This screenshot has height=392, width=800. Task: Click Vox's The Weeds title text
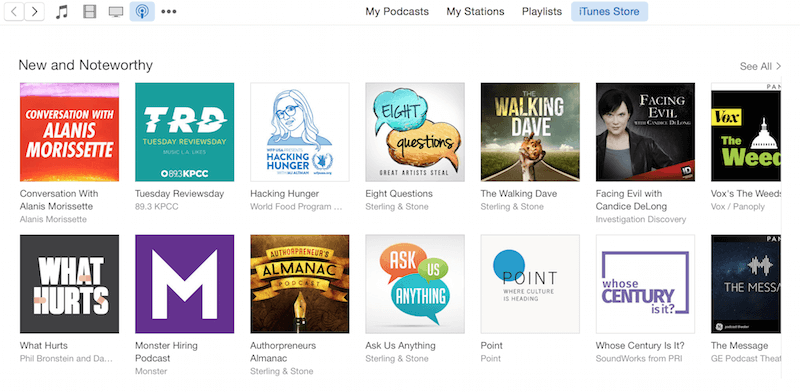[x=746, y=194]
